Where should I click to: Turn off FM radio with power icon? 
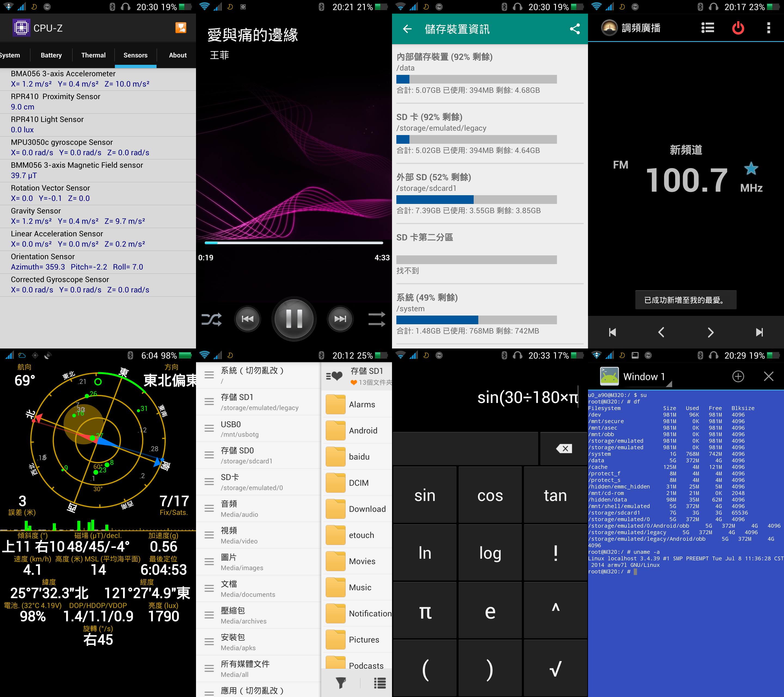[x=738, y=28]
